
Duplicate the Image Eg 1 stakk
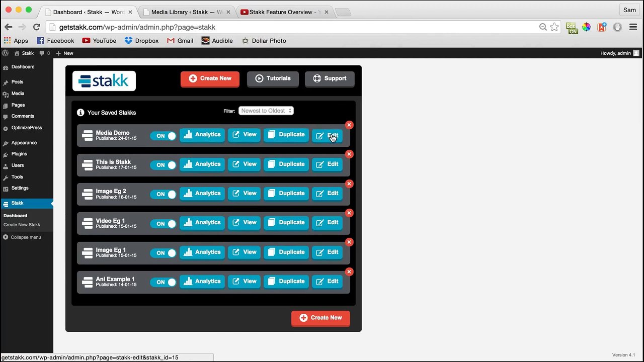[x=286, y=252]
